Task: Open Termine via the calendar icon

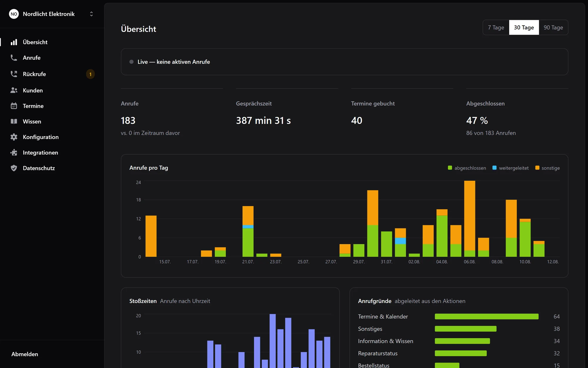Action: click(14, 106)
